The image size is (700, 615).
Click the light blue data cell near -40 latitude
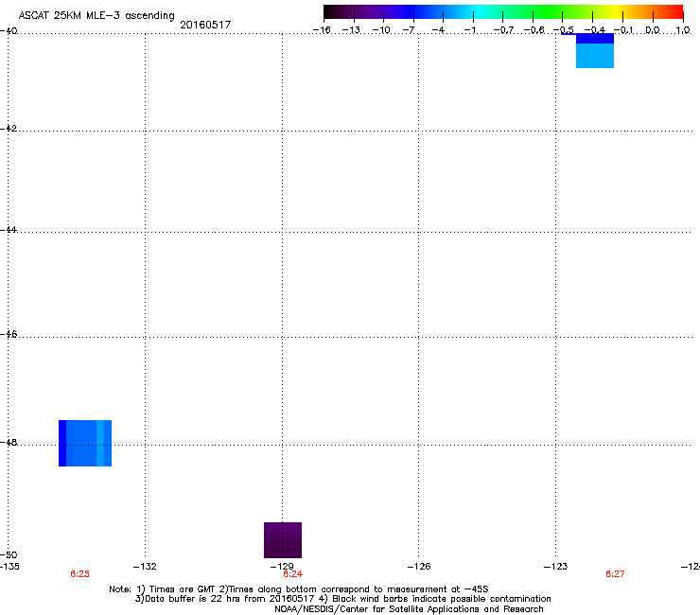(595, 56)
